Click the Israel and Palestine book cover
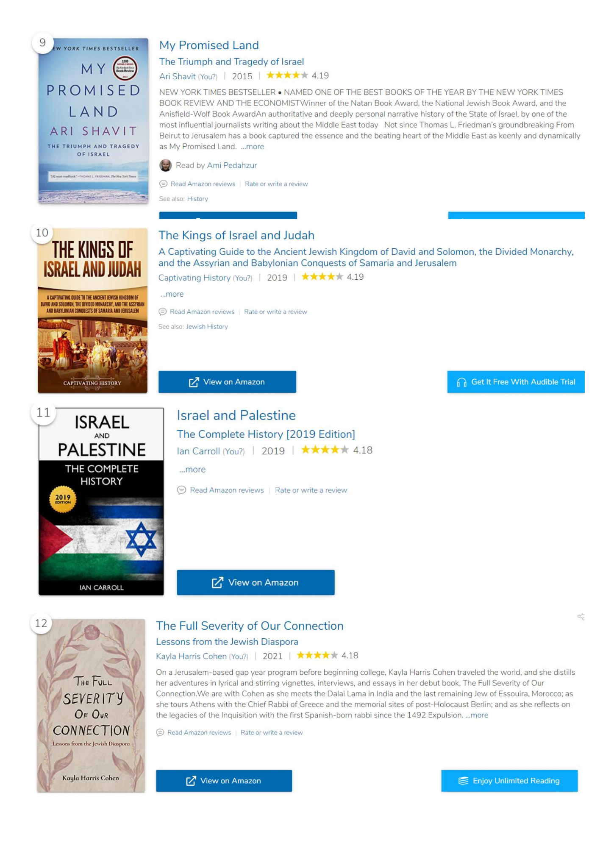 tap(101, 501)
